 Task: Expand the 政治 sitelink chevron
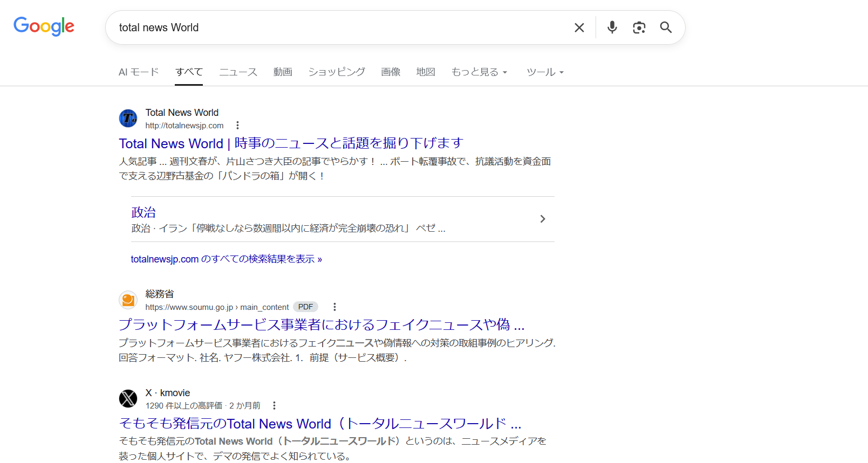coord(543,219)
